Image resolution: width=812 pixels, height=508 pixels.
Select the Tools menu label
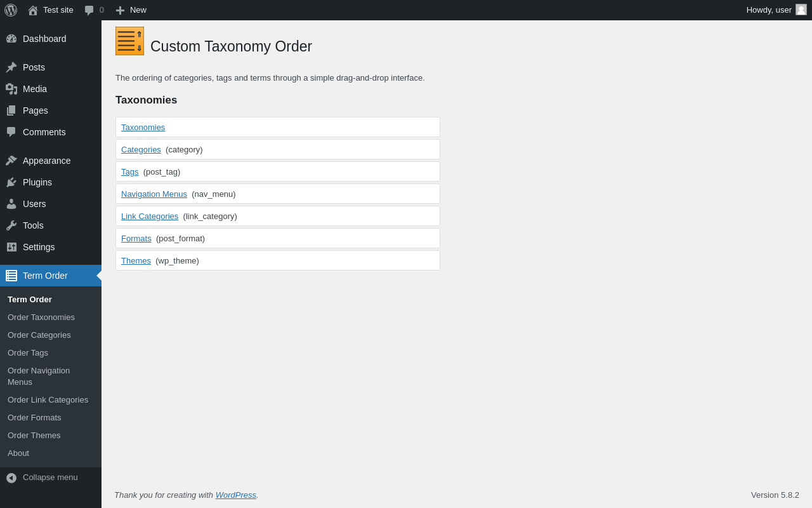33,225
